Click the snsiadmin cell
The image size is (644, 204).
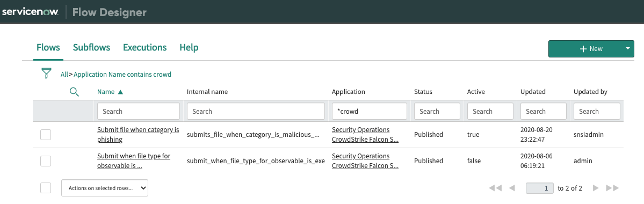(x=589, y=135)
